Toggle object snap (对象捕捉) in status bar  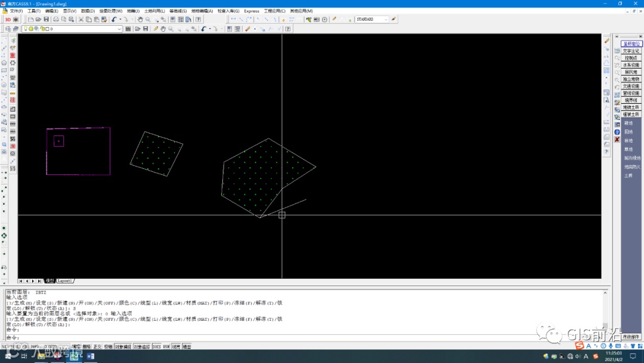pos(123,346)
